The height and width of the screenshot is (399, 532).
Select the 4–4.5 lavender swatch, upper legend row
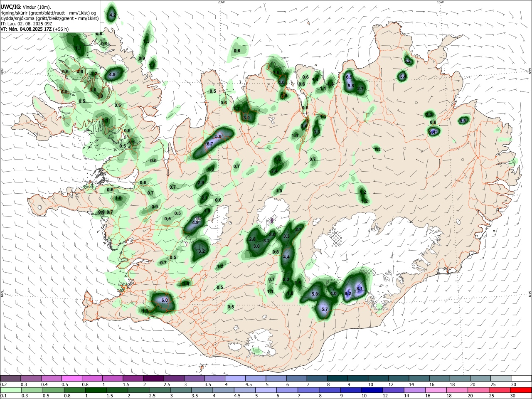pos(235,379)
